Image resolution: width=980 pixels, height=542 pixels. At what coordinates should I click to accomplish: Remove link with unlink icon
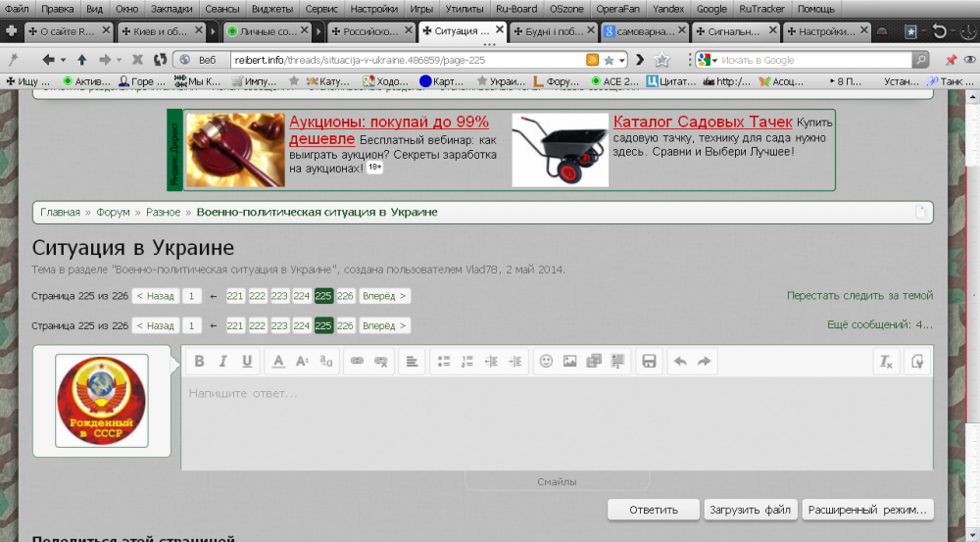[x=380, y=362]
